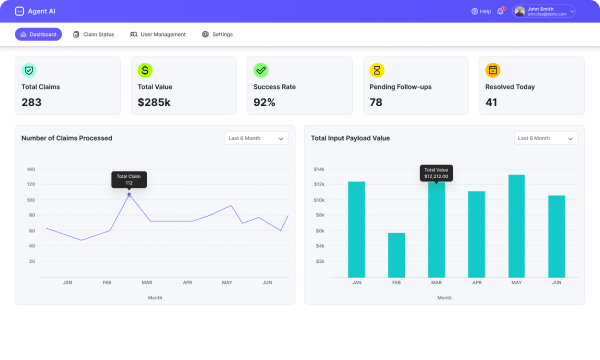Click the Agent AI logo icon
The width and height of the screenshot is (600, 360).
(20, 11)
